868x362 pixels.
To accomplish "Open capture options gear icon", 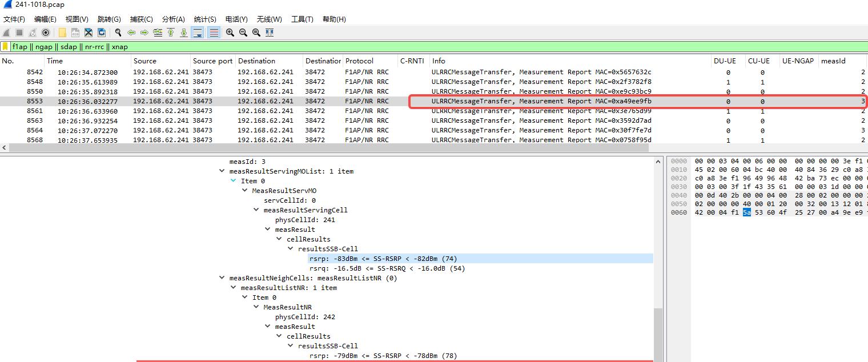I will (x=46, y=33).
